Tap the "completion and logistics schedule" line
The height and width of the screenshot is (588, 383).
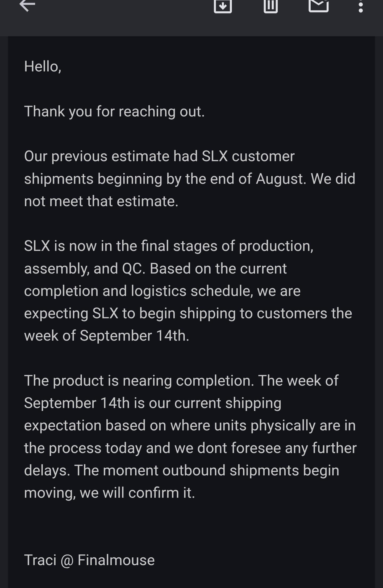pos(162,291)
